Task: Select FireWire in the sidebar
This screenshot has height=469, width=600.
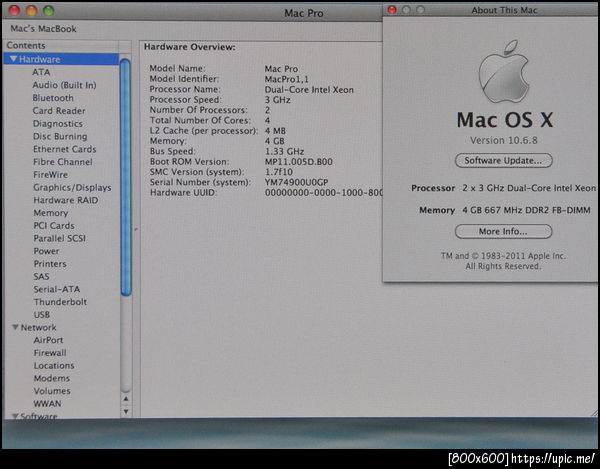Action: 50,174
